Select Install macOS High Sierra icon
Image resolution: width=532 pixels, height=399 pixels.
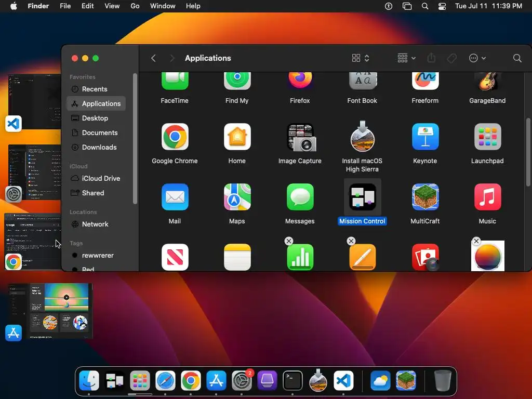coord(362,137)
